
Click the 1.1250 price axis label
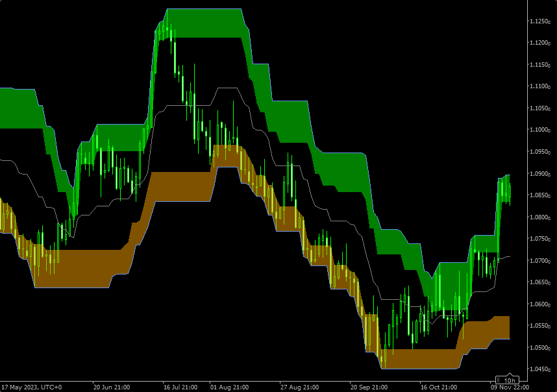click(540, 21)
